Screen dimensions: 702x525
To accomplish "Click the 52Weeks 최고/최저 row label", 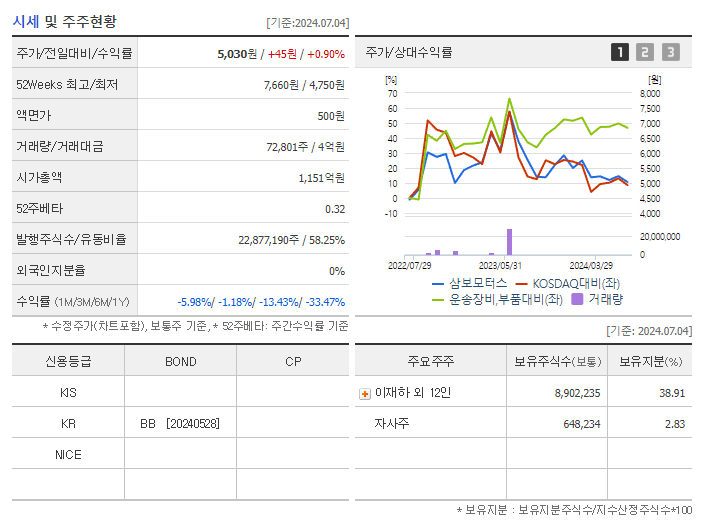I will coord(67,85).
